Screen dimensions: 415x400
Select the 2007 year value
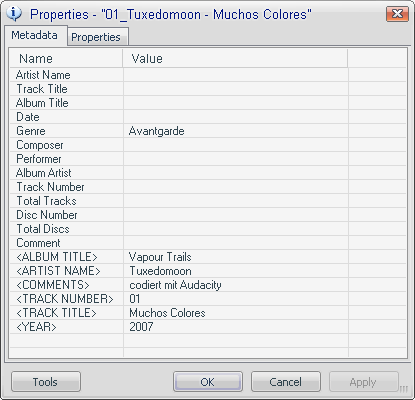[141, 327]
